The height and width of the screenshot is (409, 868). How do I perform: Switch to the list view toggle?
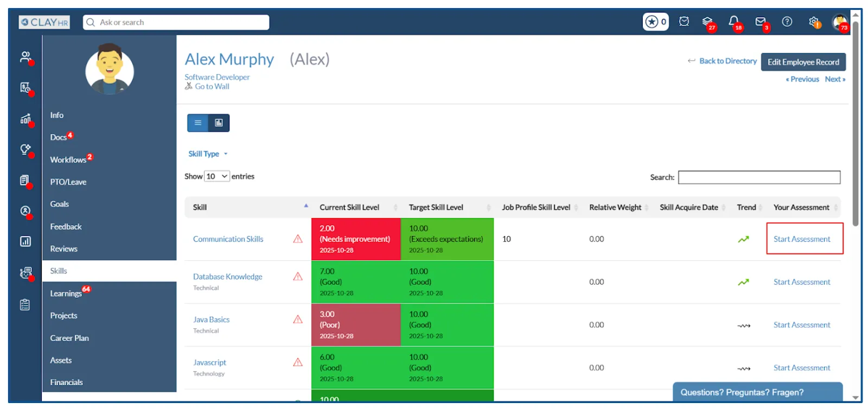[x=198, y=123]
